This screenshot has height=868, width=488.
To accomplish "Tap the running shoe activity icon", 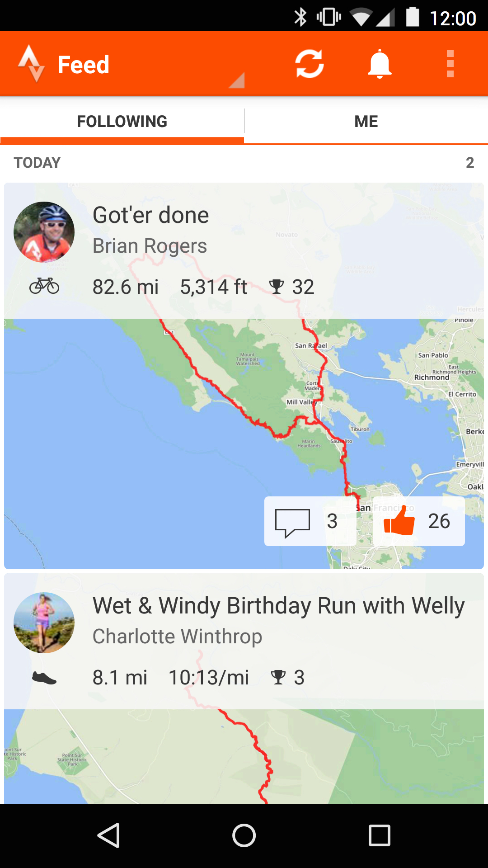I will (44, 678).
